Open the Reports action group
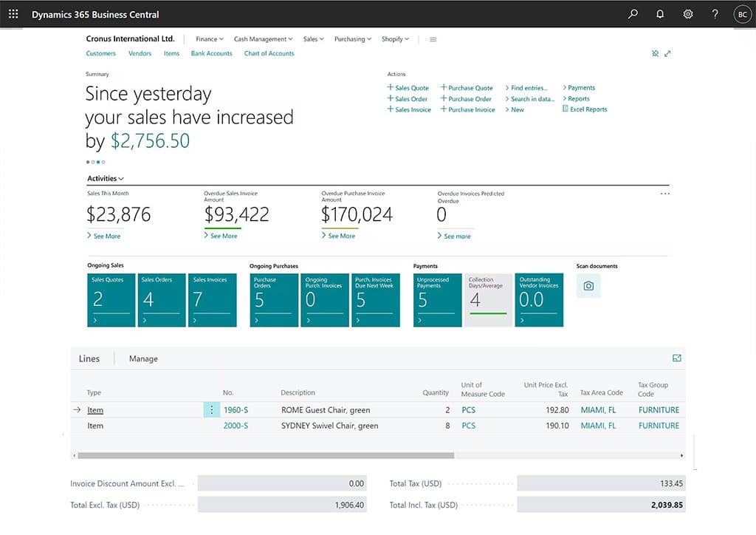Screen dimensions: 756x535 (576, 98)
